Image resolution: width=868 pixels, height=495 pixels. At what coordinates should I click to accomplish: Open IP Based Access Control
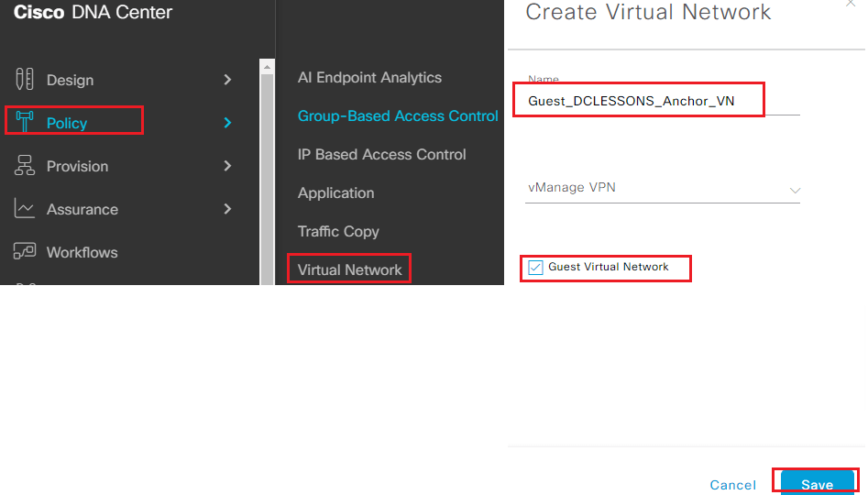(382, 155)
